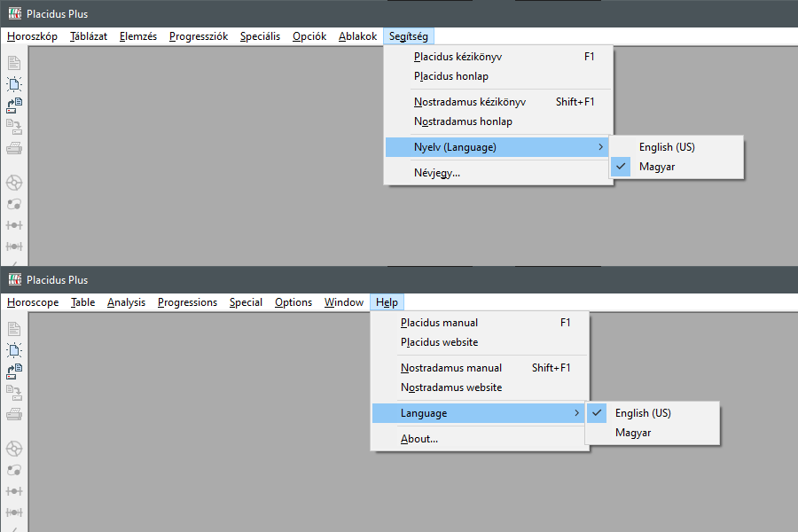This screenshot has height=532, width=798.
Task: Choose Nostradamus honlap menu entry
Action: 498,121
